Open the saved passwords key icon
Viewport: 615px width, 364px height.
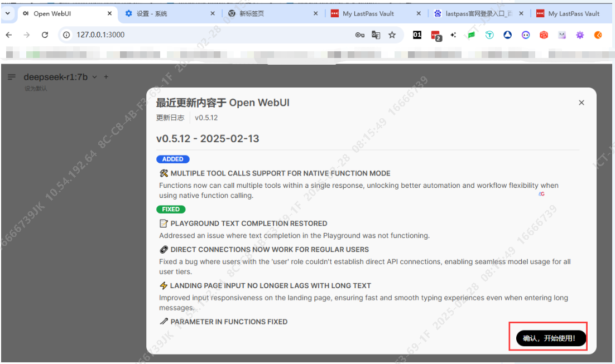[x=359, y=35]
